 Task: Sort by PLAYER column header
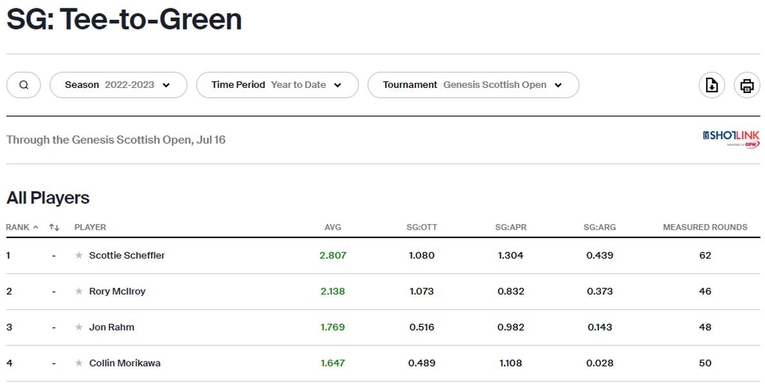[x=90, y=227]
